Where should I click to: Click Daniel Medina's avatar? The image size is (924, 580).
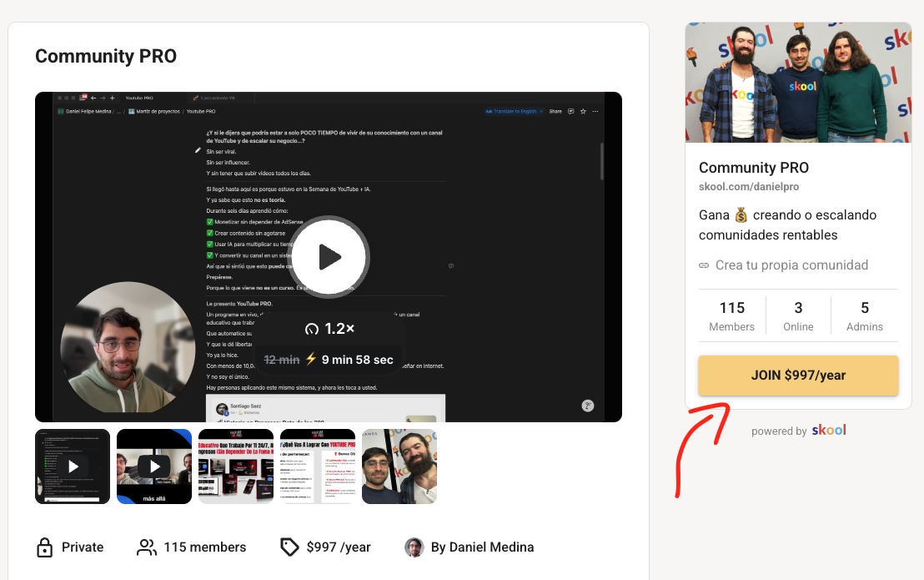pos(414,547)
